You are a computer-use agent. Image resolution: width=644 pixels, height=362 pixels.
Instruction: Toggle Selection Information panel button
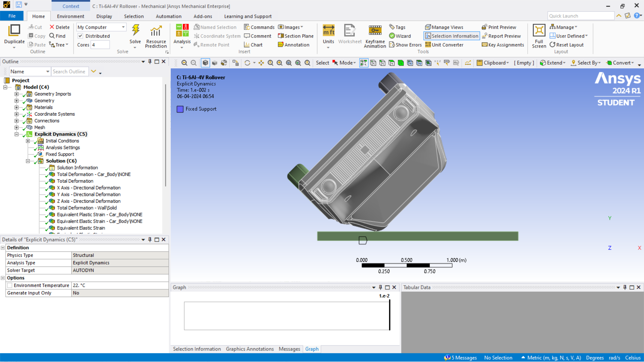point(451,36)
